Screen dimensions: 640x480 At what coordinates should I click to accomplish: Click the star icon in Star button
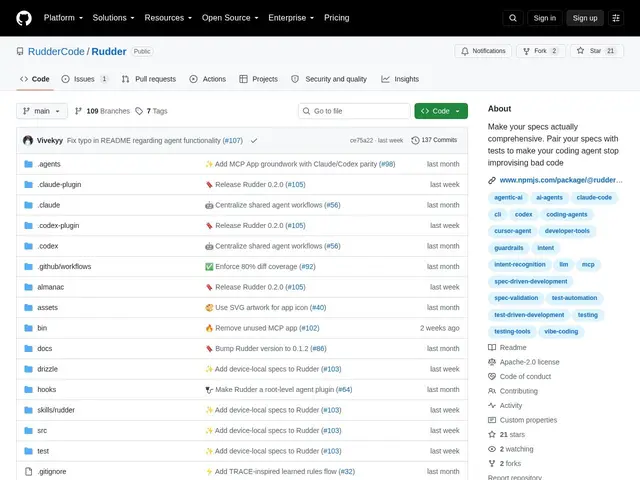[580, 51]
